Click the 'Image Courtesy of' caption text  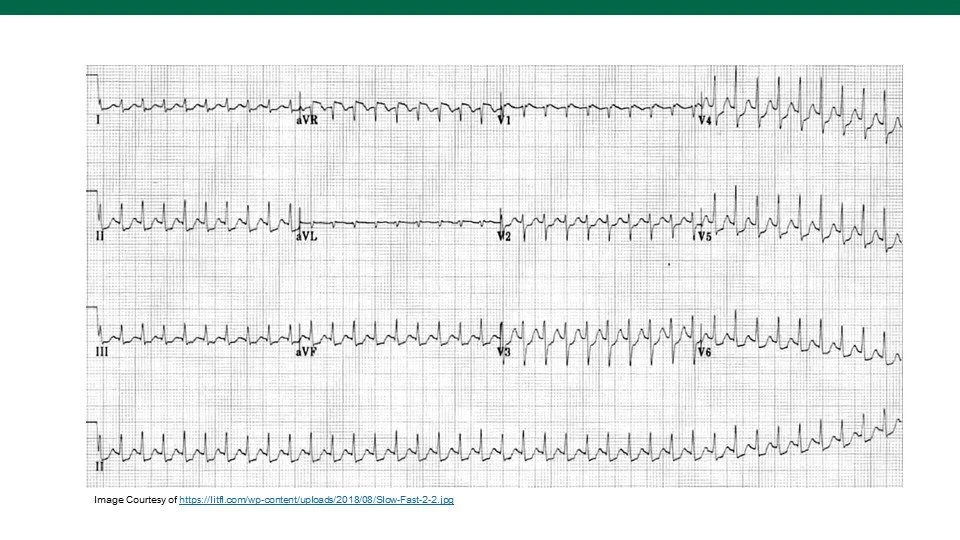point(135,500)
